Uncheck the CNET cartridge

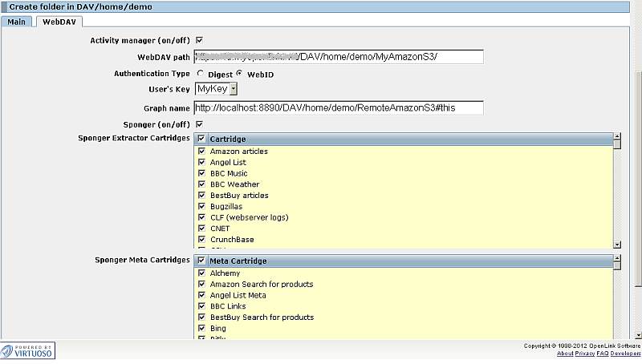click(201, 229)
